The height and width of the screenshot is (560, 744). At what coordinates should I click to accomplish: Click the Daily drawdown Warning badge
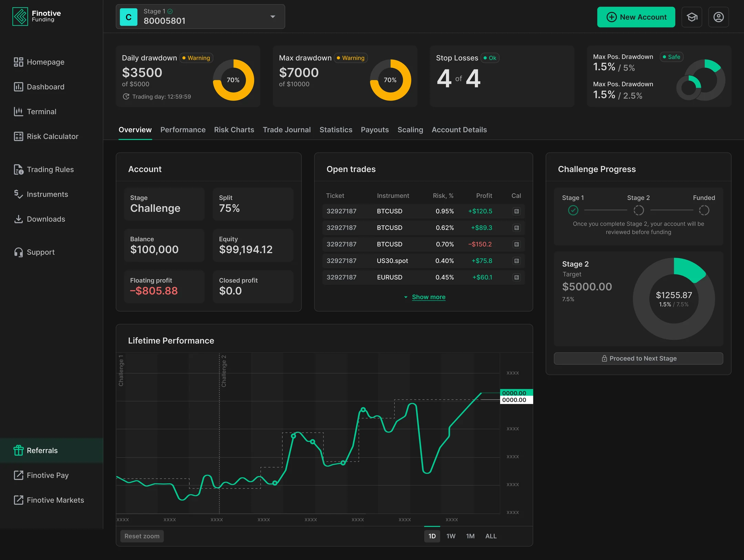tap(196, 58)
